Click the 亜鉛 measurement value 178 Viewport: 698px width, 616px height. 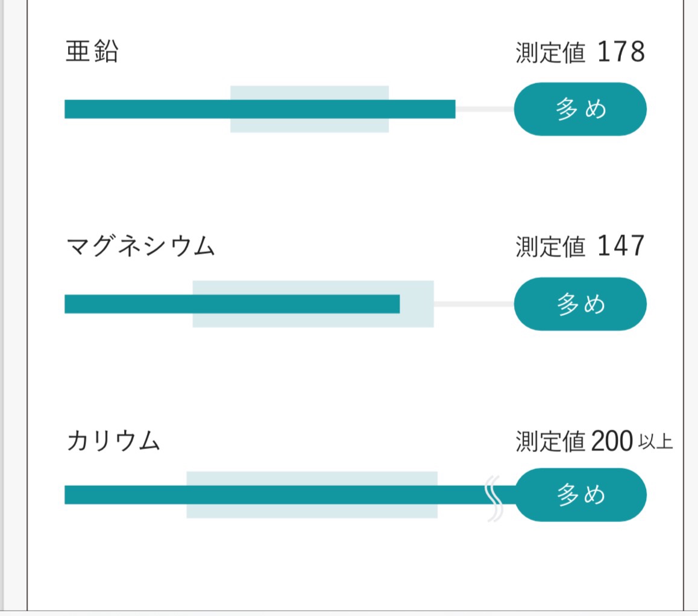tap(621, 52)
